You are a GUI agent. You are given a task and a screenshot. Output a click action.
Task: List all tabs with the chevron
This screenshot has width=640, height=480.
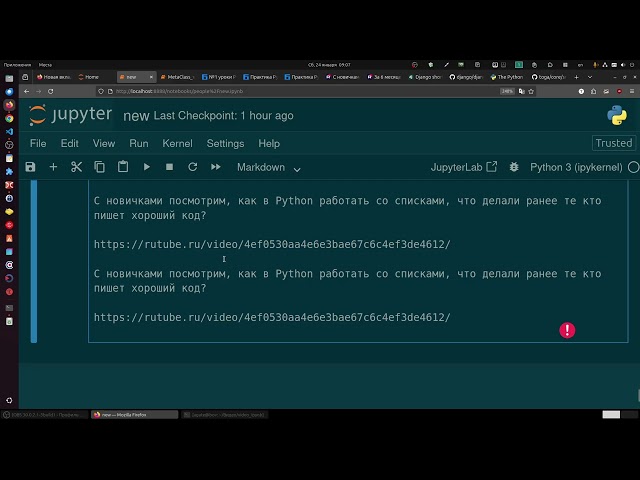590,77
